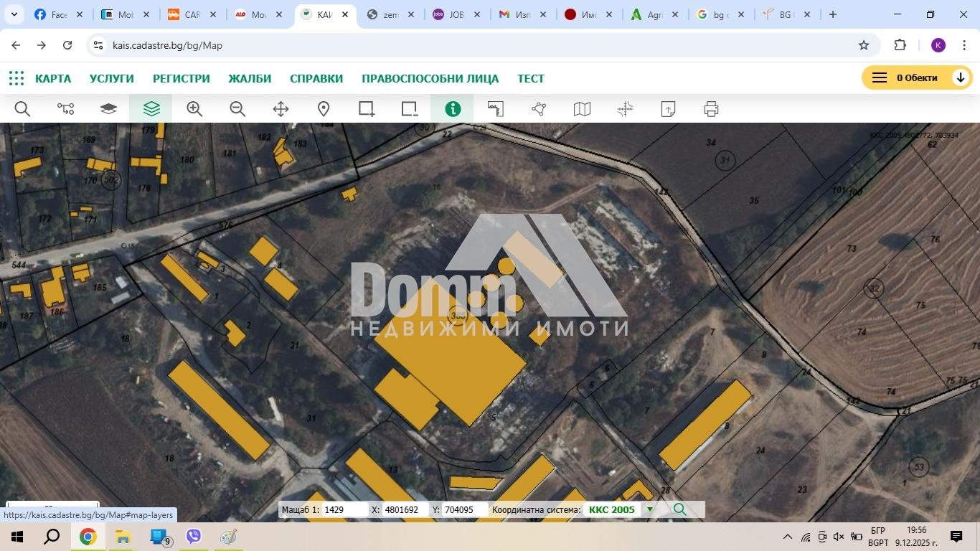Open the hamburger menu on the objects badge

(x=878, y=77)
